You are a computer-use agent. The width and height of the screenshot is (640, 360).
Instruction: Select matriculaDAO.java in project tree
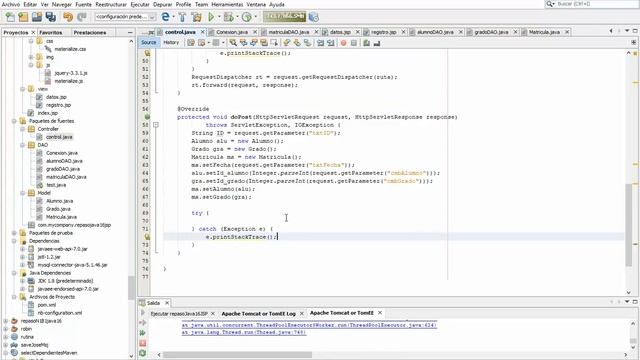pos(66,177)
